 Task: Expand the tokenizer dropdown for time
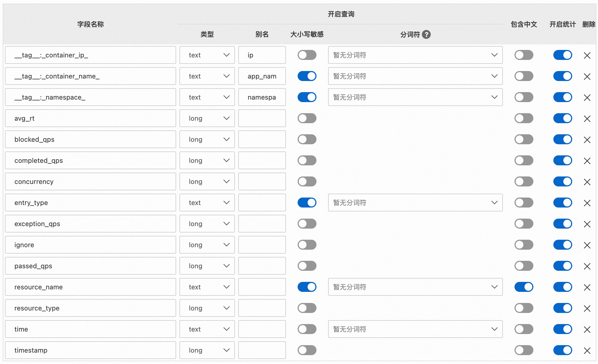[415, 329]
